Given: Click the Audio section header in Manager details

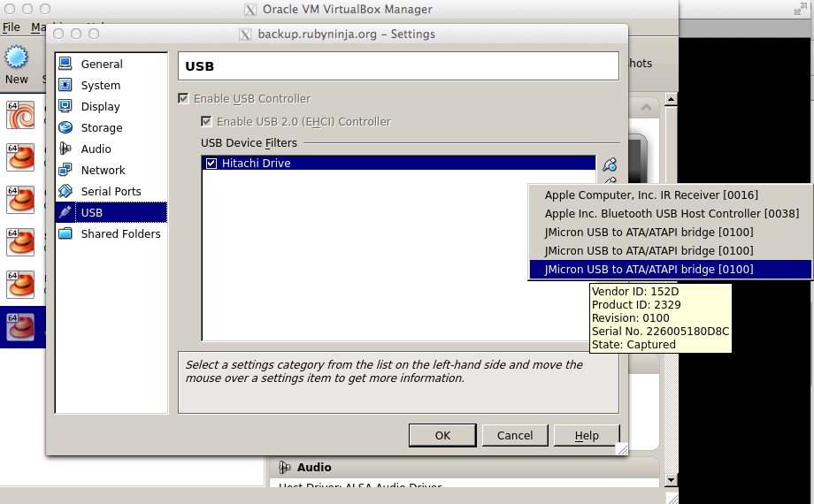Looking at the screenshot, I should (x=314, y=467).
